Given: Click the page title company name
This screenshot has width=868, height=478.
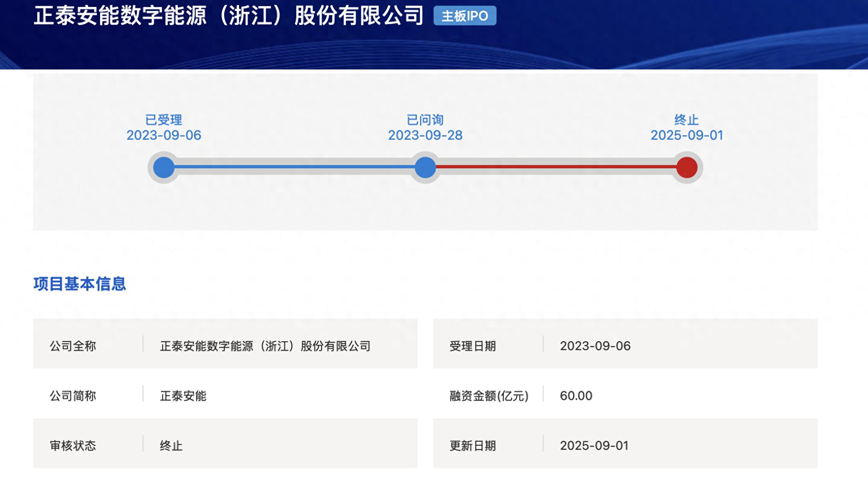Looking at the screenshot, I should (228, 16).
